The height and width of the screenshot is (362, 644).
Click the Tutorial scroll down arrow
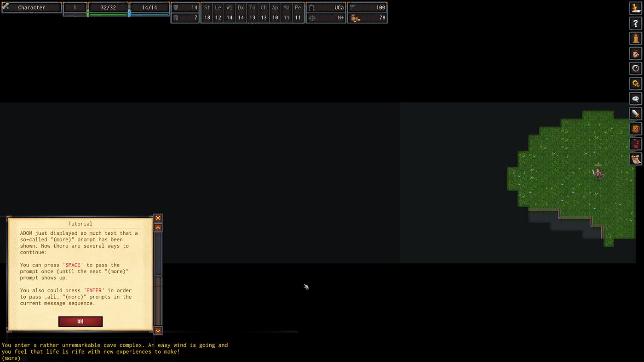click(158, 330)
